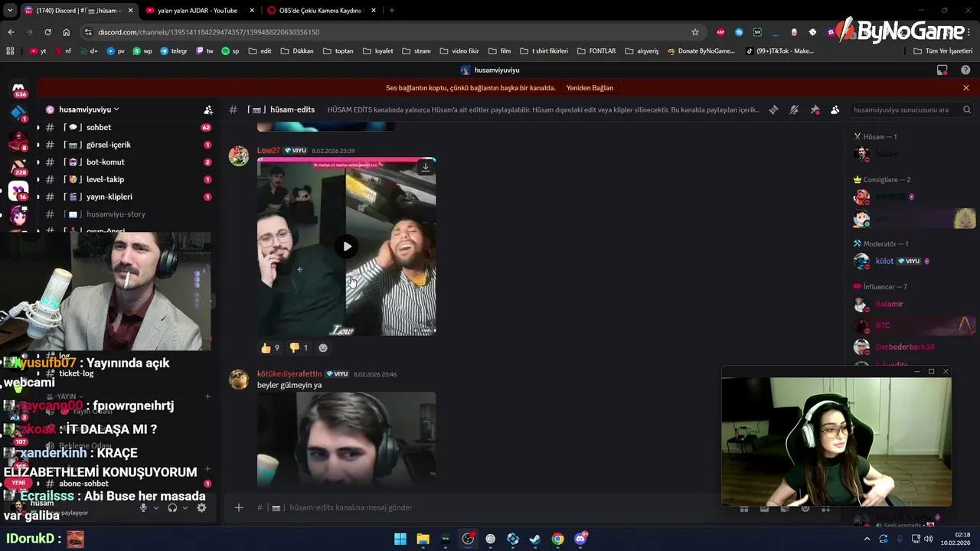This screenshot has height=551, width=980.
Task: Open Discord help question mark icon
Action: (x=965, y=70)
